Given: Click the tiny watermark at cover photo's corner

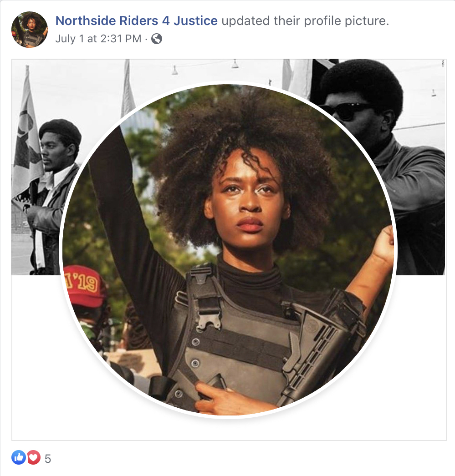Looking at the screenshot, I should [x=443, y=63].
